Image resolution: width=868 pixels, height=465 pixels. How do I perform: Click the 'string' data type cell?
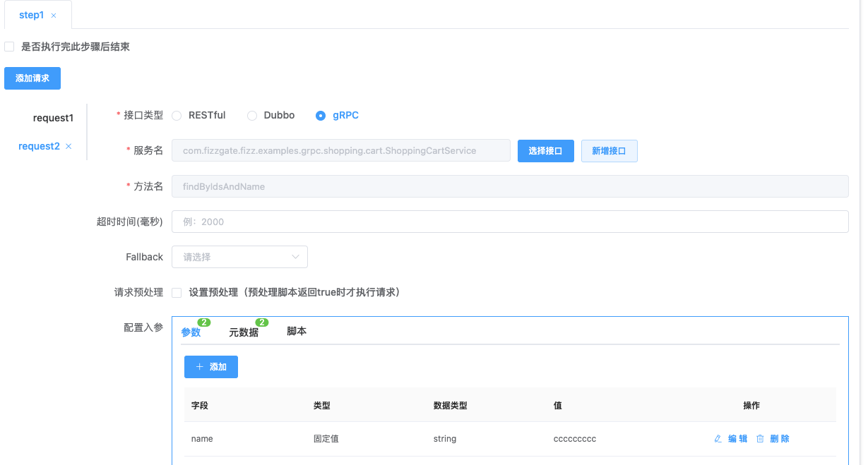coord(445,439)
